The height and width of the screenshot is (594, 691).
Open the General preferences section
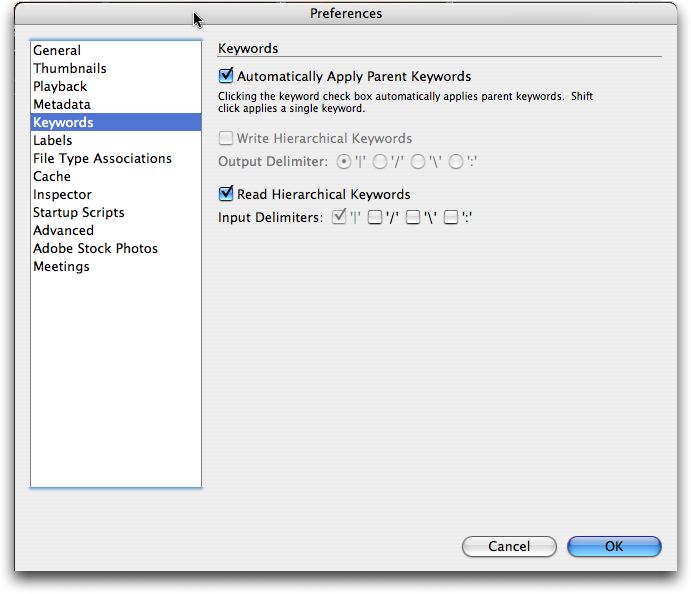[57, 50]
